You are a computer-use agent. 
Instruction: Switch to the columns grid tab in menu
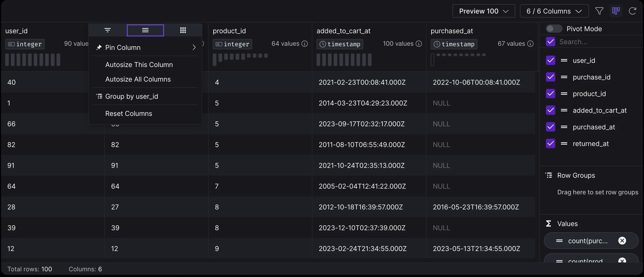[183, 30]
